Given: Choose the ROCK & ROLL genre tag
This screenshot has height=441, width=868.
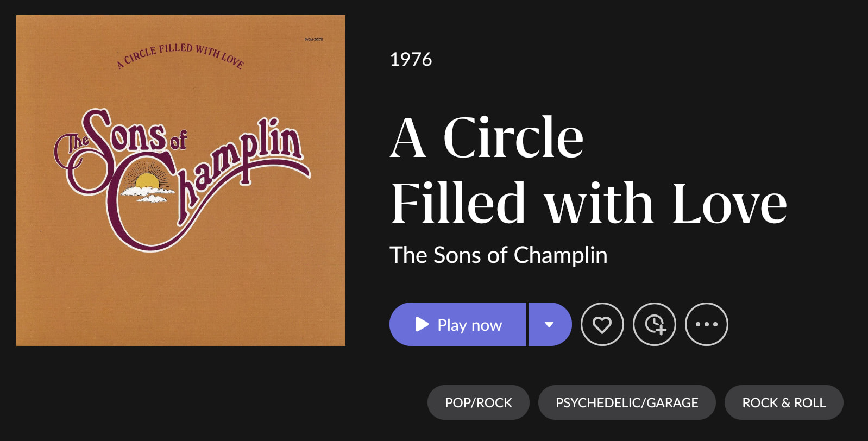Looking at the screenshot, I should tap(784, 402).
